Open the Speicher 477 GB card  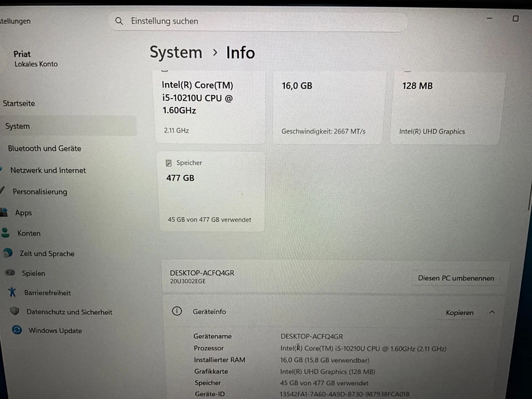(211, 192)
